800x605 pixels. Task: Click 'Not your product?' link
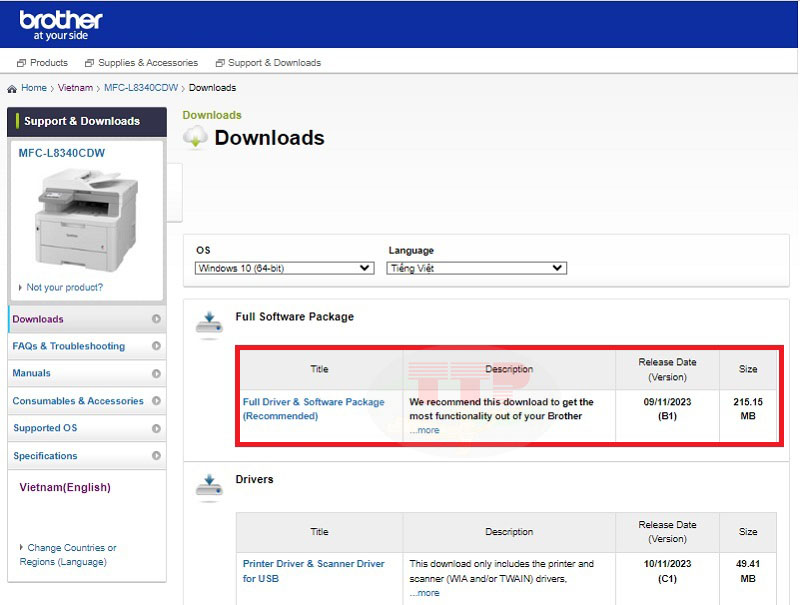[x=64, y=287]
